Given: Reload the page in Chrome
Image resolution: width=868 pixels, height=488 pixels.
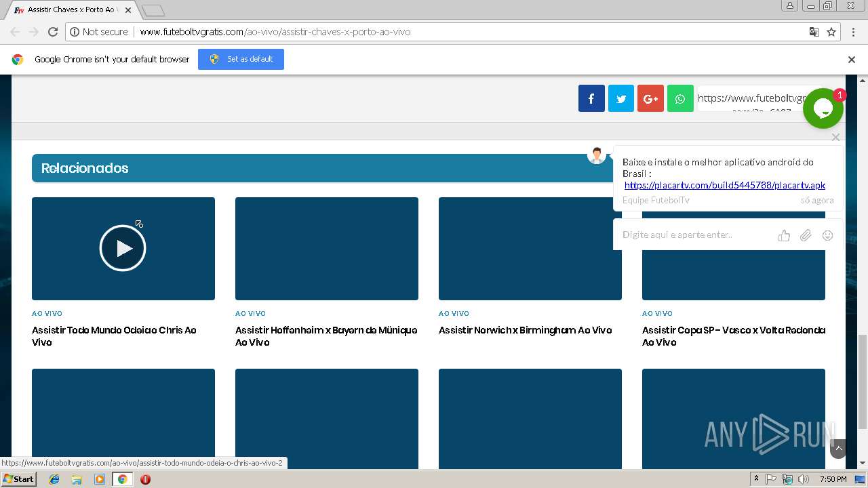Looking at the screenshot, I should (x=53, y=32).
